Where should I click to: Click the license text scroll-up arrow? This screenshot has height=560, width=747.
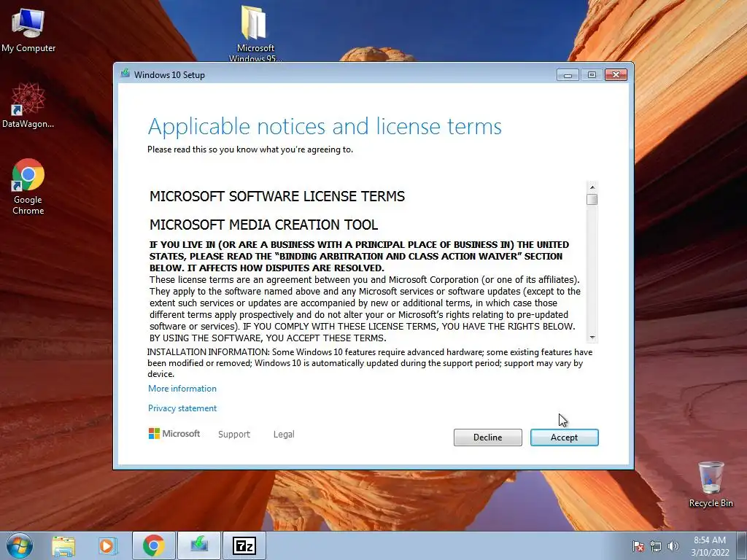[592, 187]
